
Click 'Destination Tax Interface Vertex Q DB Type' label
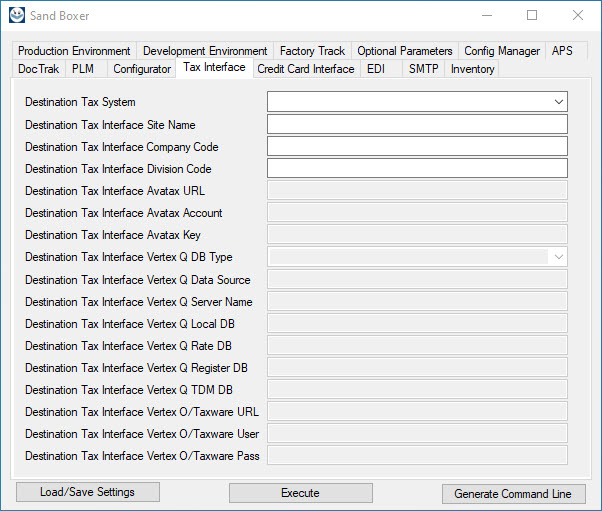point(129,256)
